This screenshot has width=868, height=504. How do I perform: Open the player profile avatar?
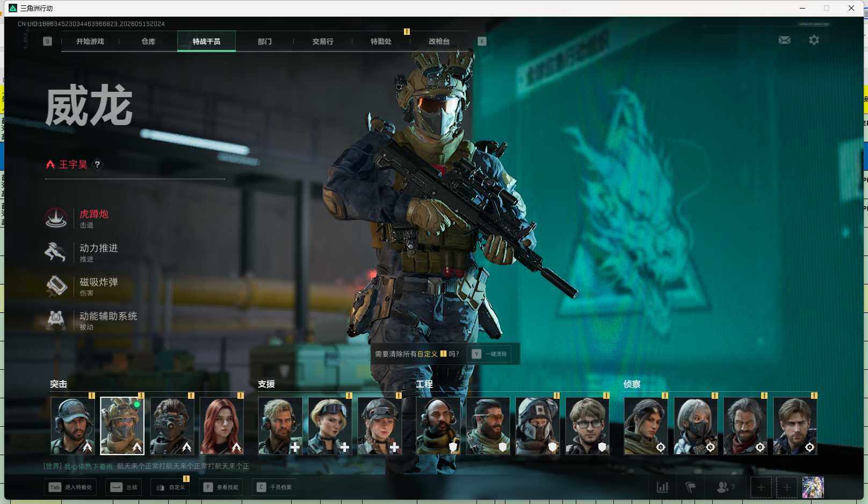coord(813,487)
